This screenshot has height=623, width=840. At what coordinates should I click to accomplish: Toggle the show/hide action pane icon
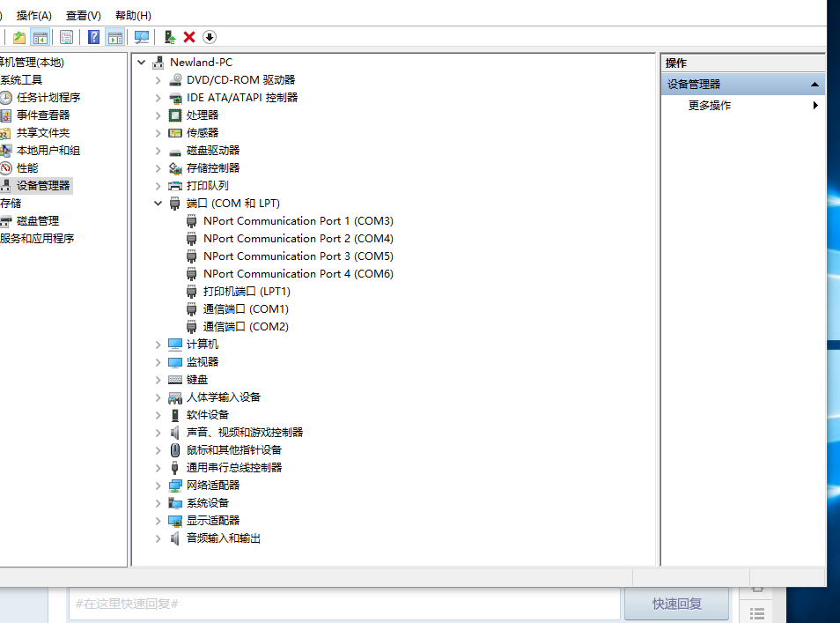point(114,37)
